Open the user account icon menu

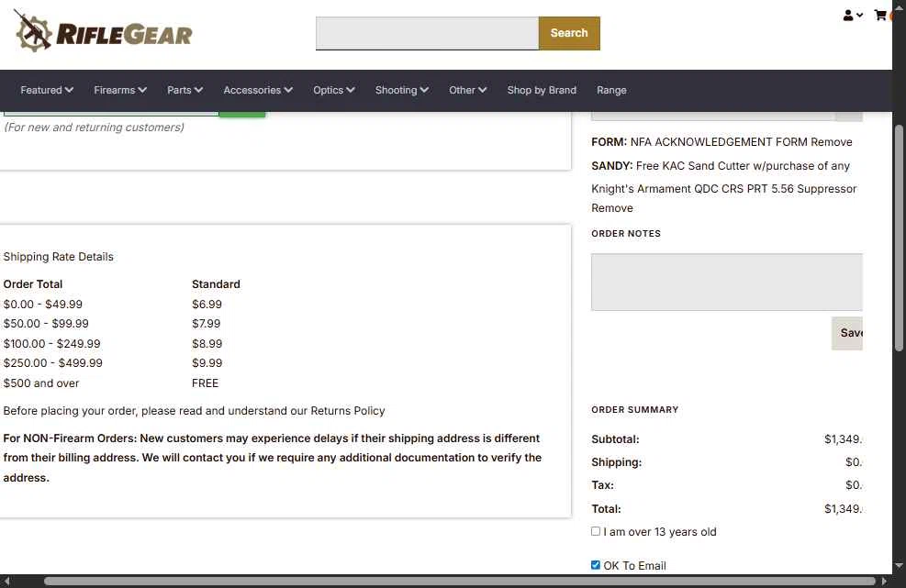pos(852,16)
